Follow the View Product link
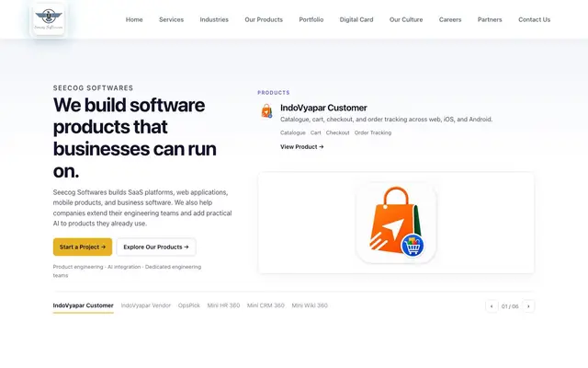 click(302, 147)
